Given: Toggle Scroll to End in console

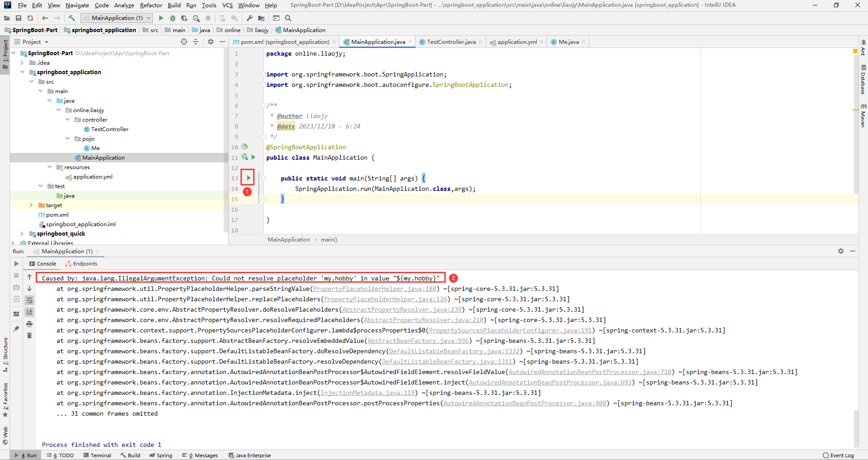Looking at the screenshot, I should [x=29, y=312].
